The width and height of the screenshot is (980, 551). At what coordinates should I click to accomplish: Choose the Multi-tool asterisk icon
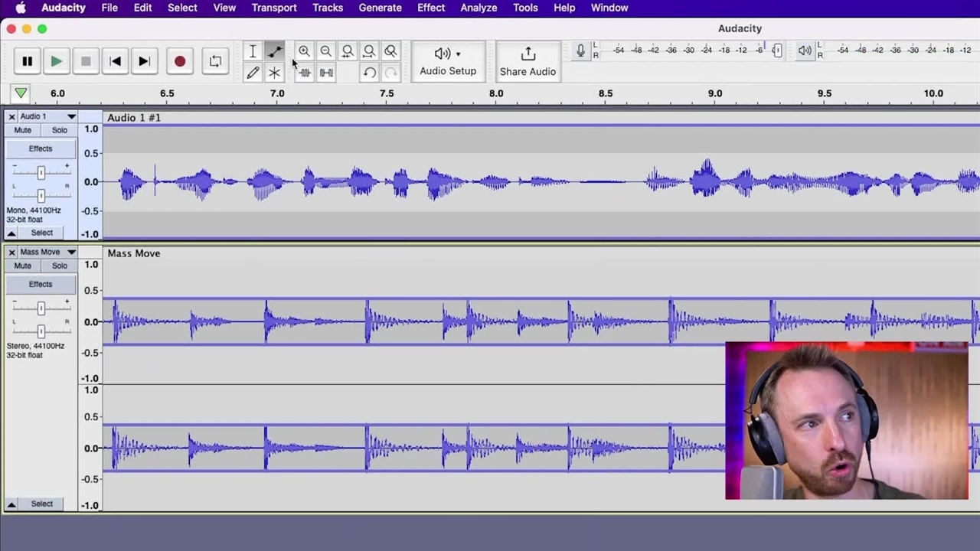pos(274,73)
